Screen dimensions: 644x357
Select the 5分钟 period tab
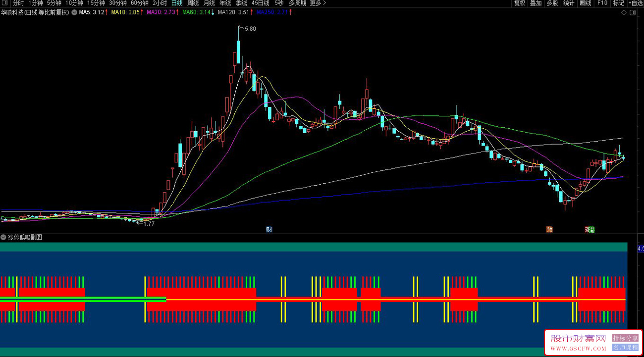coord(54,3)
